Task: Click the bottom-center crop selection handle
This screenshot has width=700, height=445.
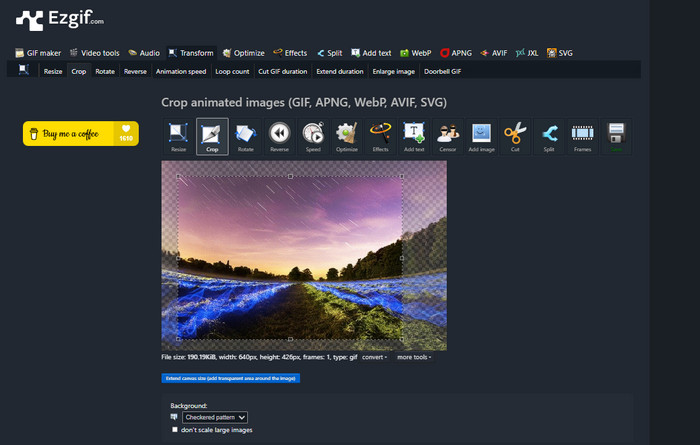Action: pyautogui.click(x=290, y=339)
